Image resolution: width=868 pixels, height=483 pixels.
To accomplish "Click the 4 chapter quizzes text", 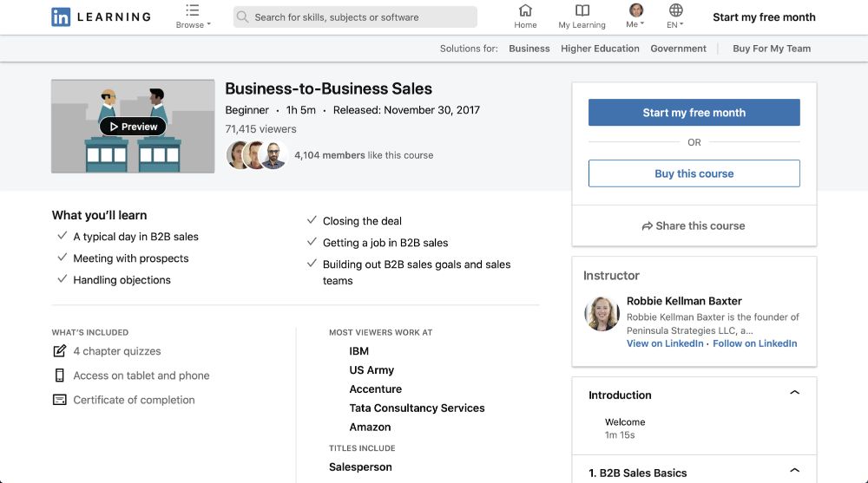I will click(x=117, y=351).
